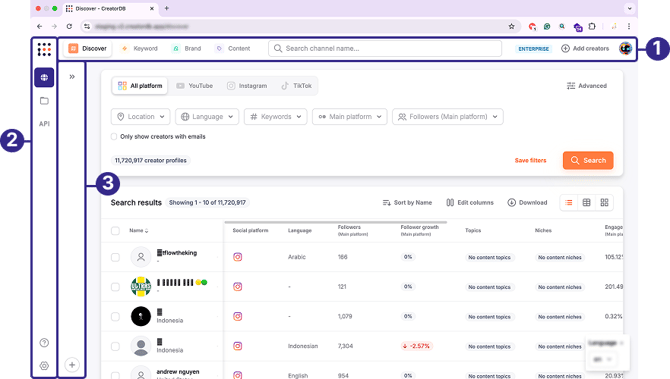The image size is (670, 379).
Task: Open Followers (Main platform) dropdown
Action: [448, 117]
